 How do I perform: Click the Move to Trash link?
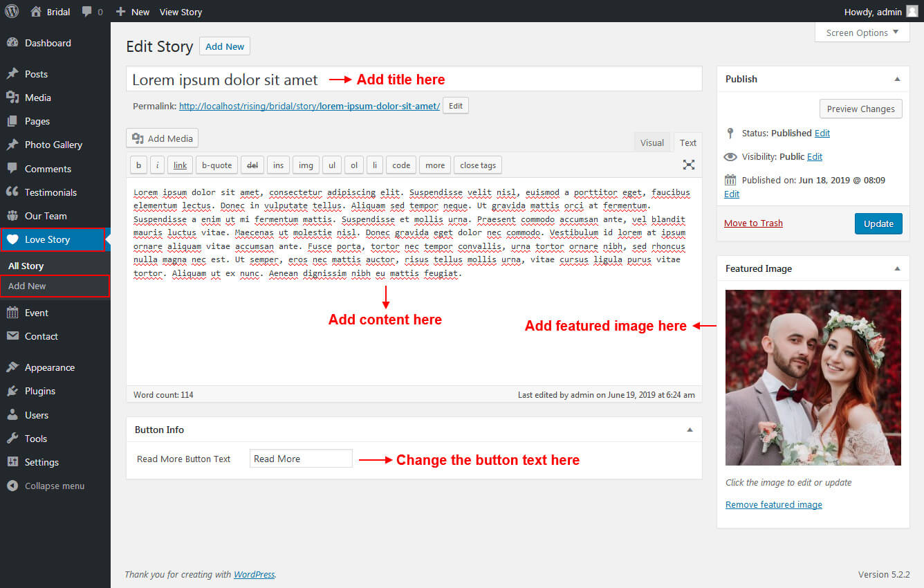click(753, 223)
